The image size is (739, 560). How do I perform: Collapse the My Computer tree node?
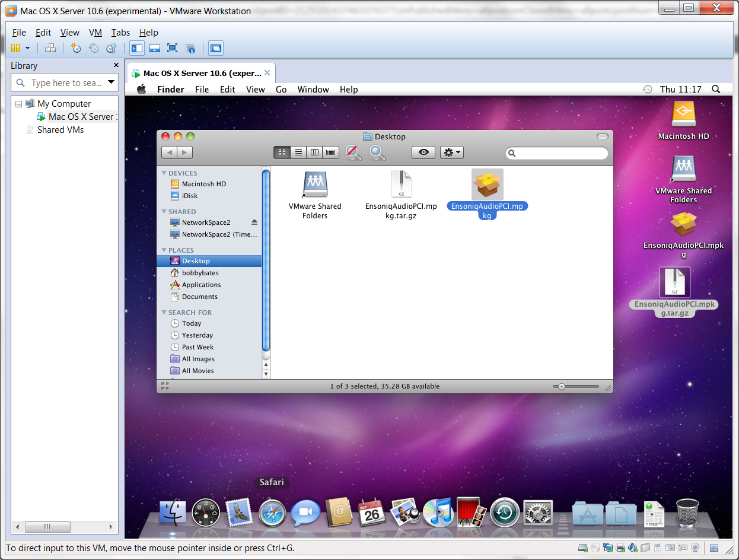coord(19,104)
